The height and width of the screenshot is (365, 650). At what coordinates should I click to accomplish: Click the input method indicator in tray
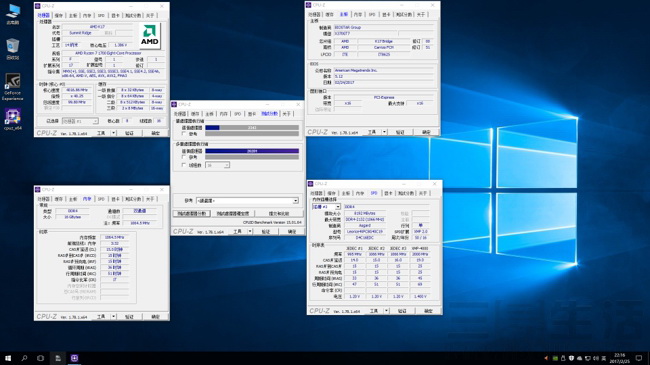click(604, 358)
